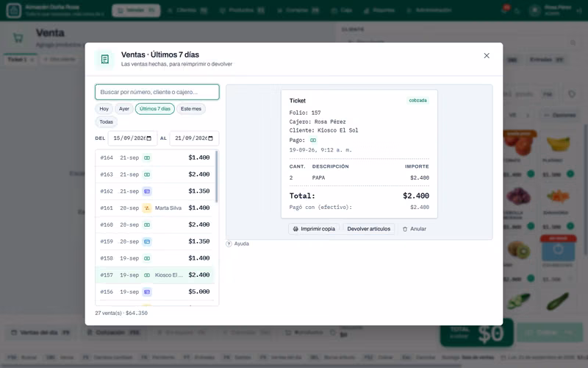Click store logo icon in top bar
588x368 pixels.
click(14, 10)
